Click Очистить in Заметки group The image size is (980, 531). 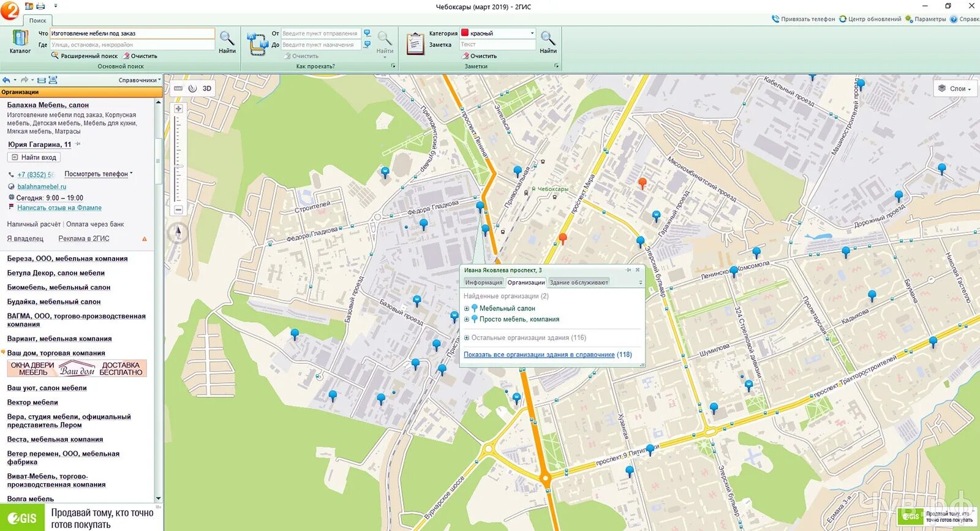(480, 56)
